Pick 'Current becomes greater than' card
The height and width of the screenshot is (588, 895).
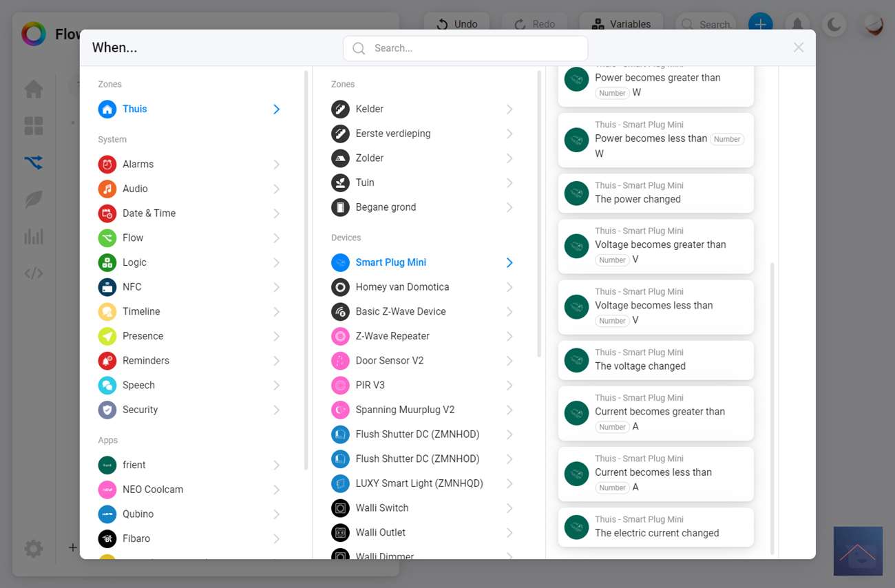point(655,413)
